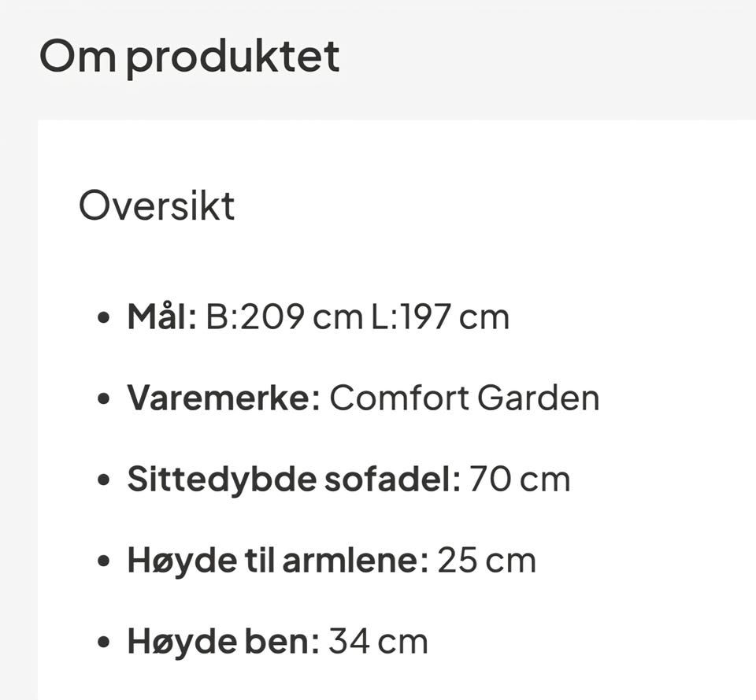Click the bullet before 'Høyde ben'
The height and width of the screenshot is (700, 756).
click(103, 643)
